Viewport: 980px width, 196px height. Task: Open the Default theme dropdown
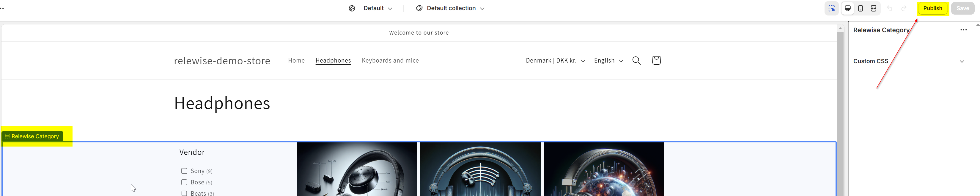click(371, 8)
